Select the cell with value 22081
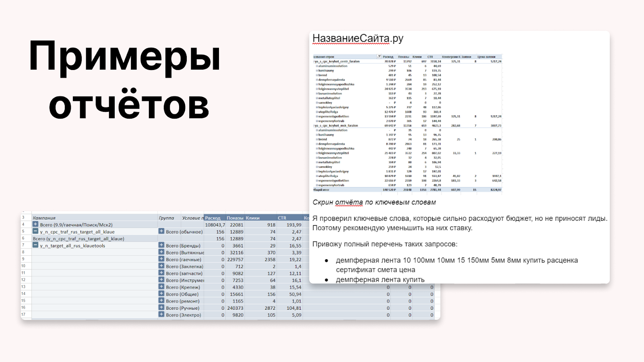The image size is (644, 362). click(x=235, y=225)
